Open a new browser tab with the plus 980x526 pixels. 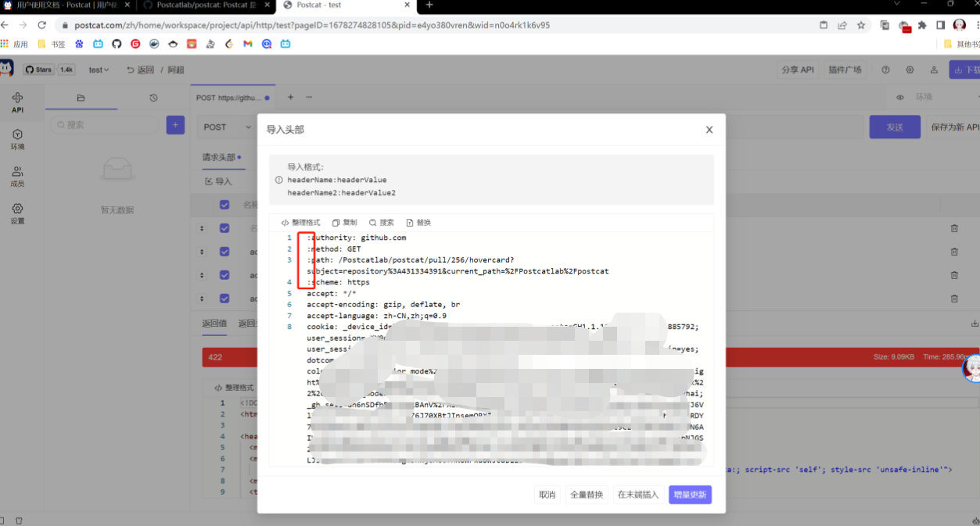429,5
